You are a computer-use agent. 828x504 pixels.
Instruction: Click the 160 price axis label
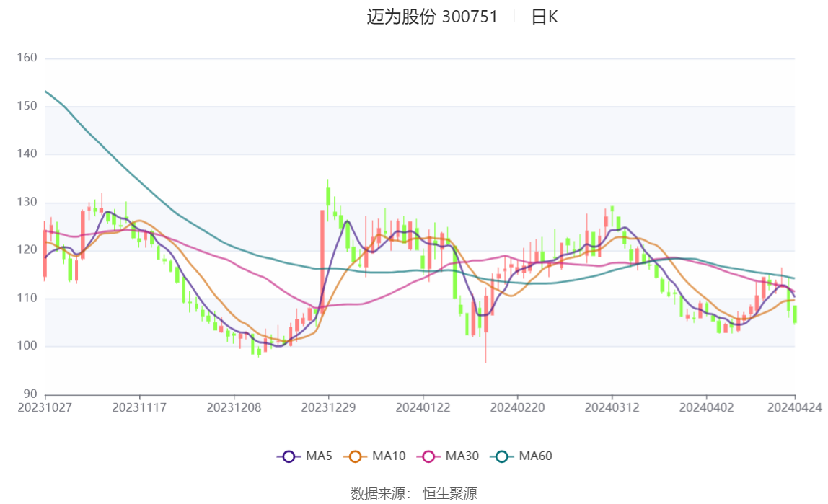[x=27, y=58]
